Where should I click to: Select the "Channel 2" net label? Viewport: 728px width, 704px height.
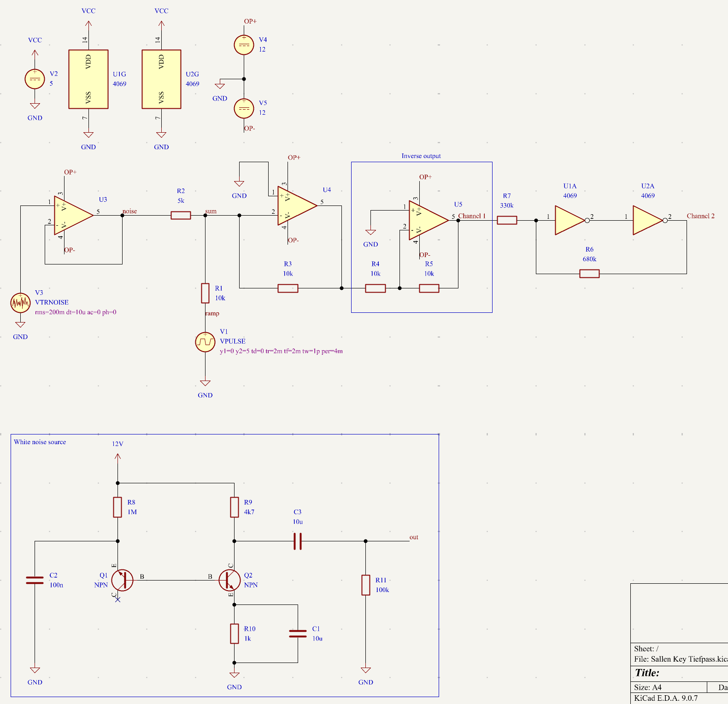click(700, 216)
